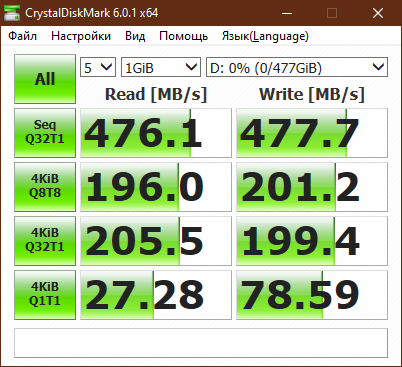
Task: Click the Seq write result 477.7
Action: tap(312, 133)
